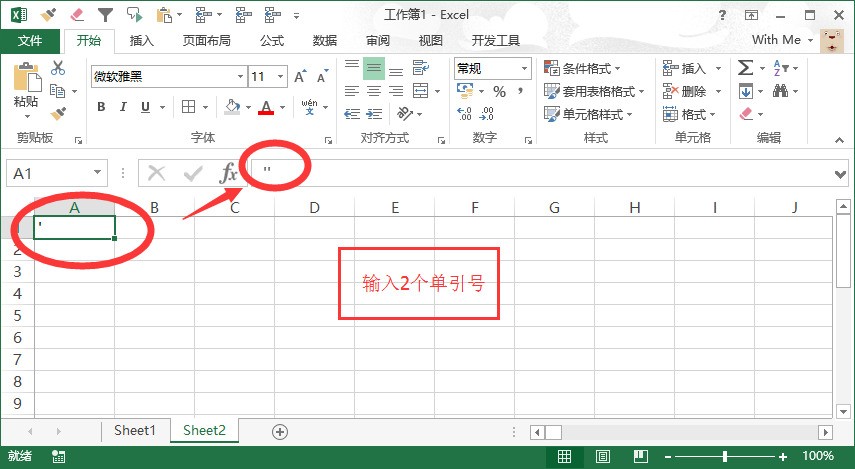The height and width of the screenshot is (469, 855).
Task: Switch to the 公式 Formulas tab
Action: (x=272, y=40)
